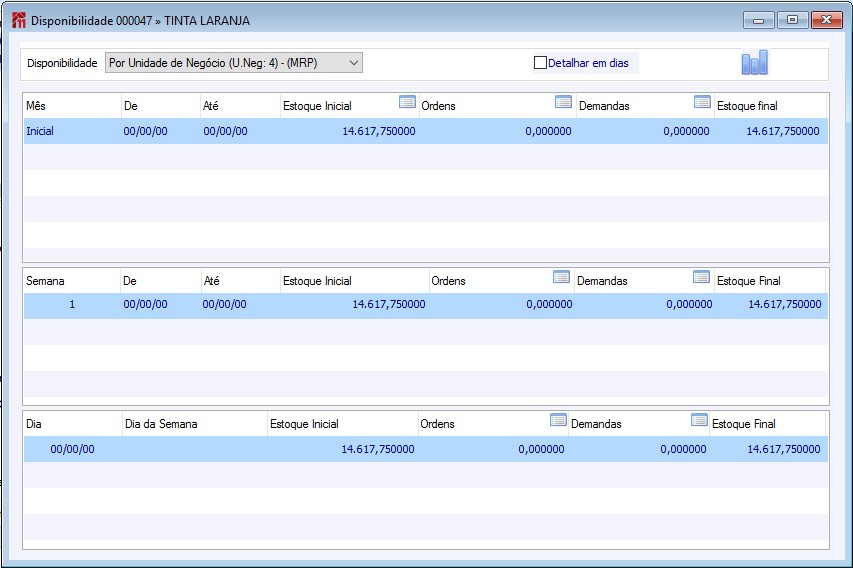Click the application logo in title bar
Image resolution: width=853 pixels, height=568 pixels.
[x=18, y=20]
